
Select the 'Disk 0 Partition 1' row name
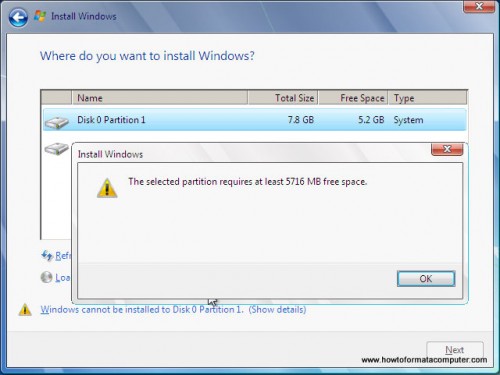coord(111,120)
